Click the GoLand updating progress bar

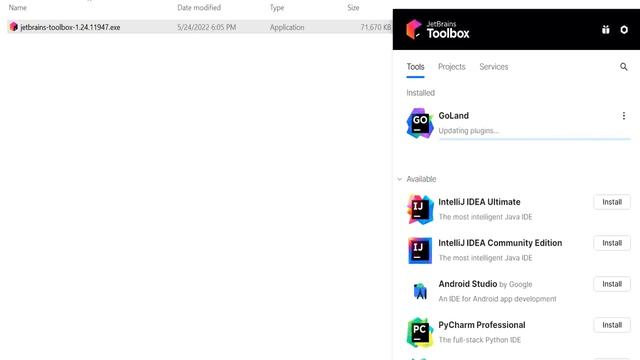pyautogui.click(x=535, y=139)
